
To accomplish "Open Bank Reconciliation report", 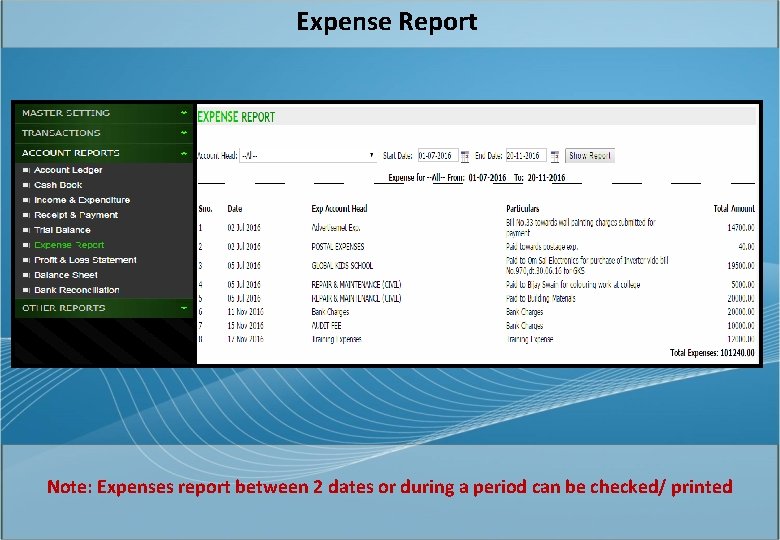I will 77,289.
